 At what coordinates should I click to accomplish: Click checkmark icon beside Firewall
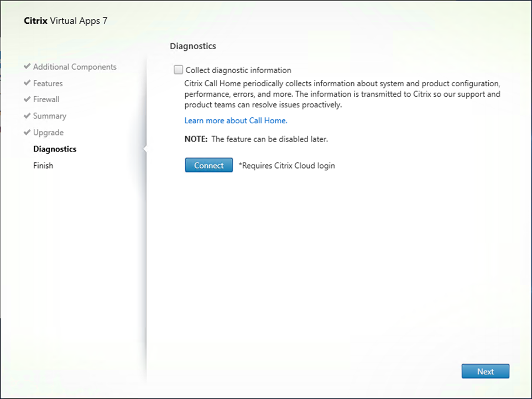coord(27,99)
